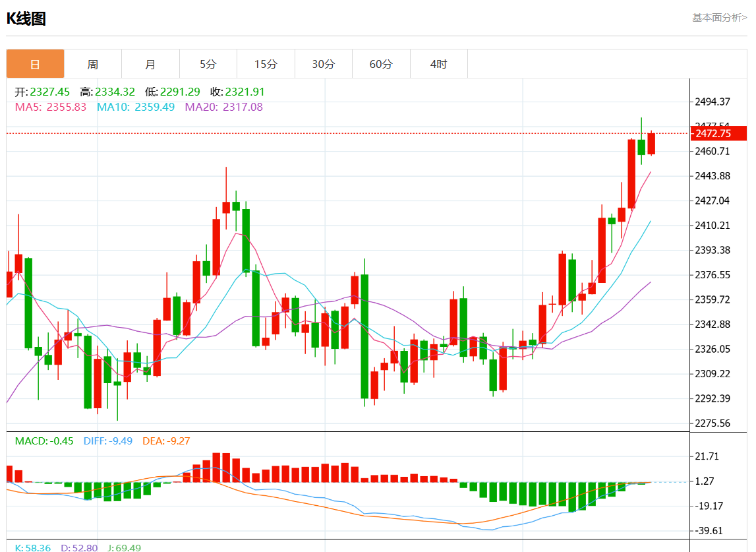The image size is (756, 552).
Task: Open the 基本面分析 link
Action: pos(719,18)
